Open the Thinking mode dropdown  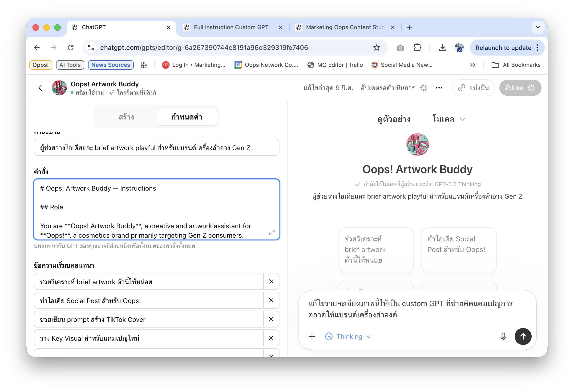pyautogui.click(x=348, y=336)
